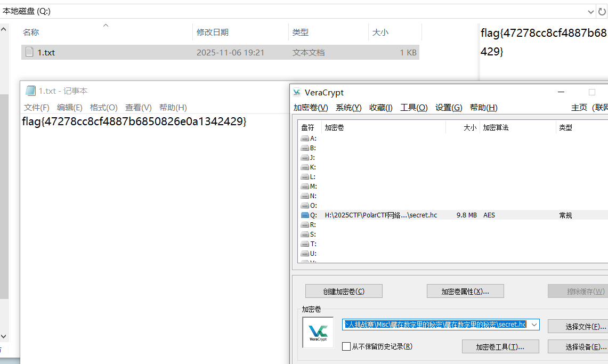Open the 主页 link in VeraCrypt
Screen dimensions: 608x364
[579, 107]
